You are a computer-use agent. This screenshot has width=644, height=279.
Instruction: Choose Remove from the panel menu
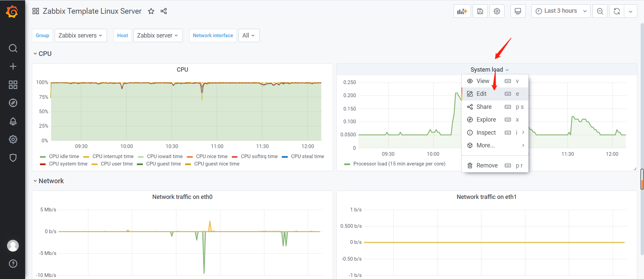pos(487,165)
